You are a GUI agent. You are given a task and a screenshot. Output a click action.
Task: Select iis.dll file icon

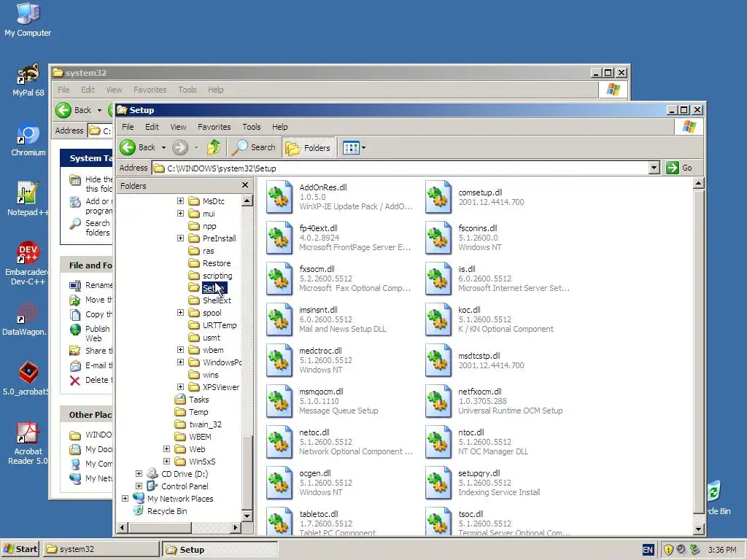438,279
